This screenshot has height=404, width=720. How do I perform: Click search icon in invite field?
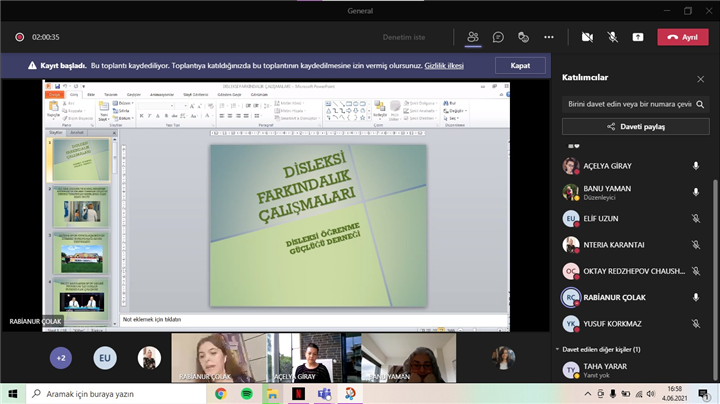(701, 104)
